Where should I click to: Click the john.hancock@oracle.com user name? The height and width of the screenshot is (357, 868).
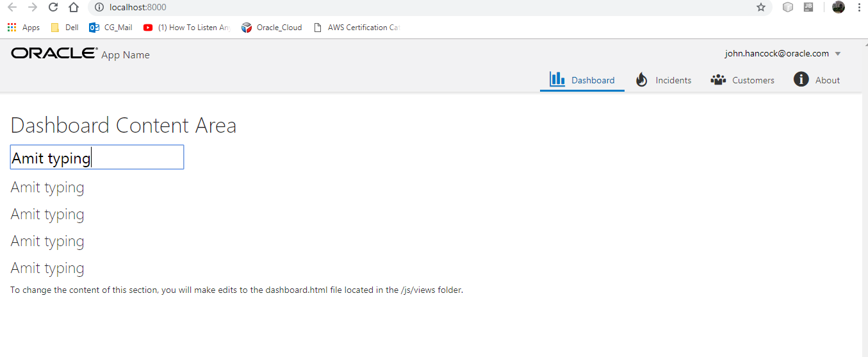(x=777, y=53)
